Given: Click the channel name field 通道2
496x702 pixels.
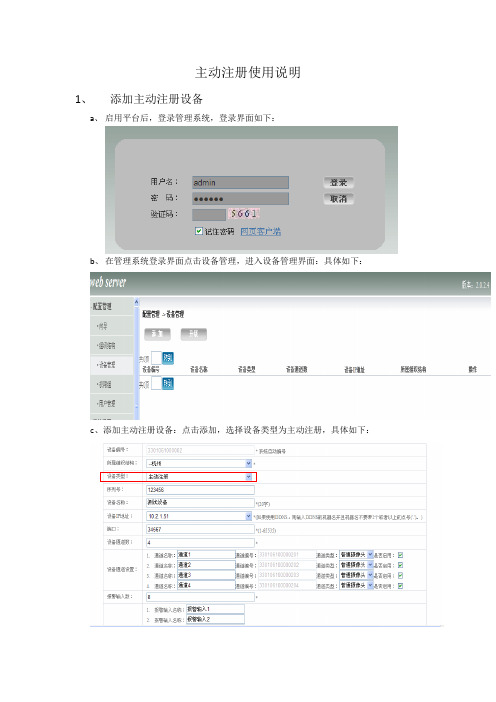Looking at the screenshot, I should [206, 565].
